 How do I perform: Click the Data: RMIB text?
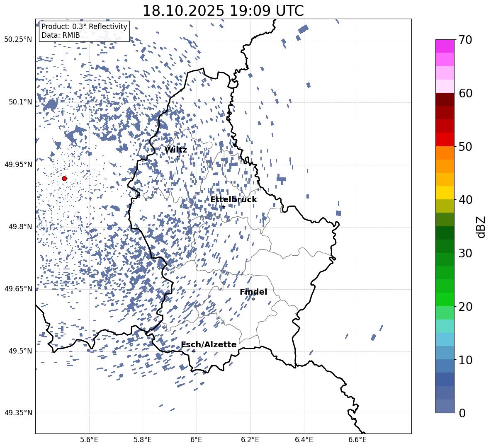click(x=61, y=35)
